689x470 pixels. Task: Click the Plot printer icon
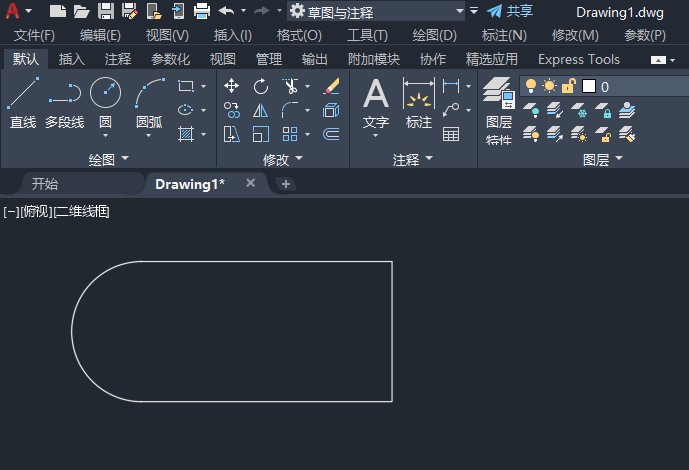point(202,11)
